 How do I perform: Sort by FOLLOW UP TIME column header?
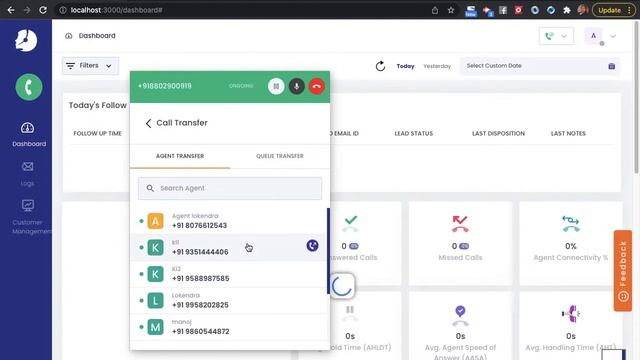tap(98, 133)
